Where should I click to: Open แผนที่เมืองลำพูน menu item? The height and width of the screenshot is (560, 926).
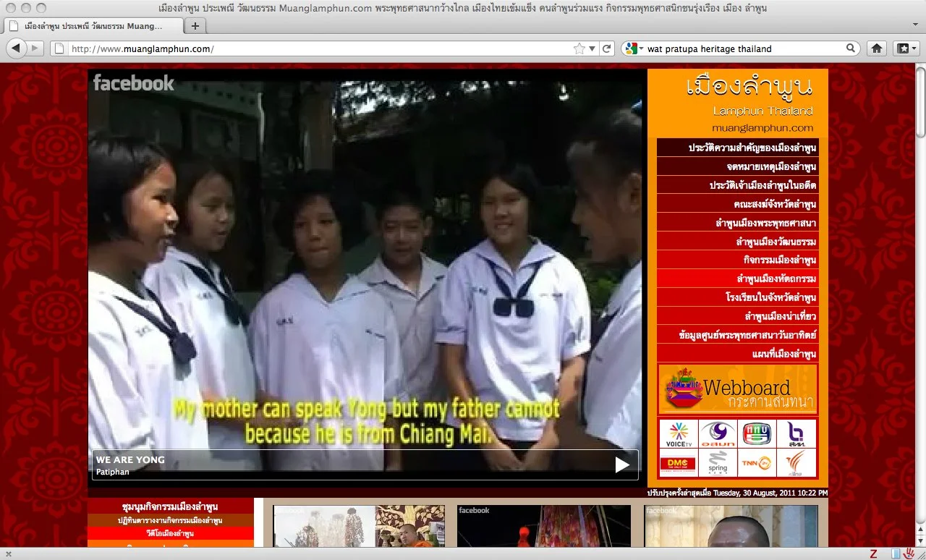738,354
